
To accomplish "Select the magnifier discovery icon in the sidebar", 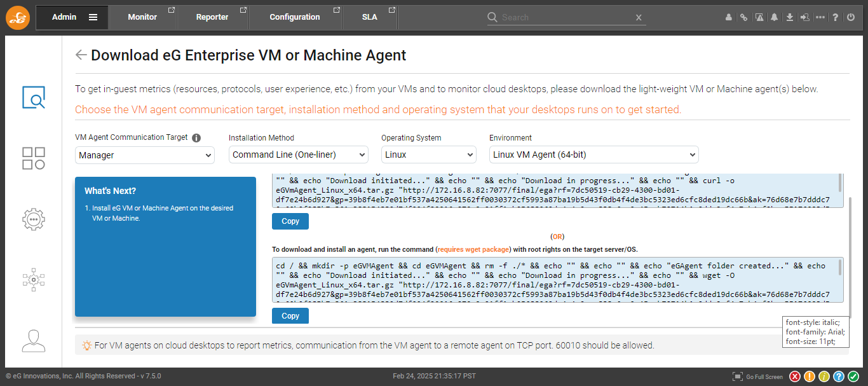I will [x=34, y=98].
